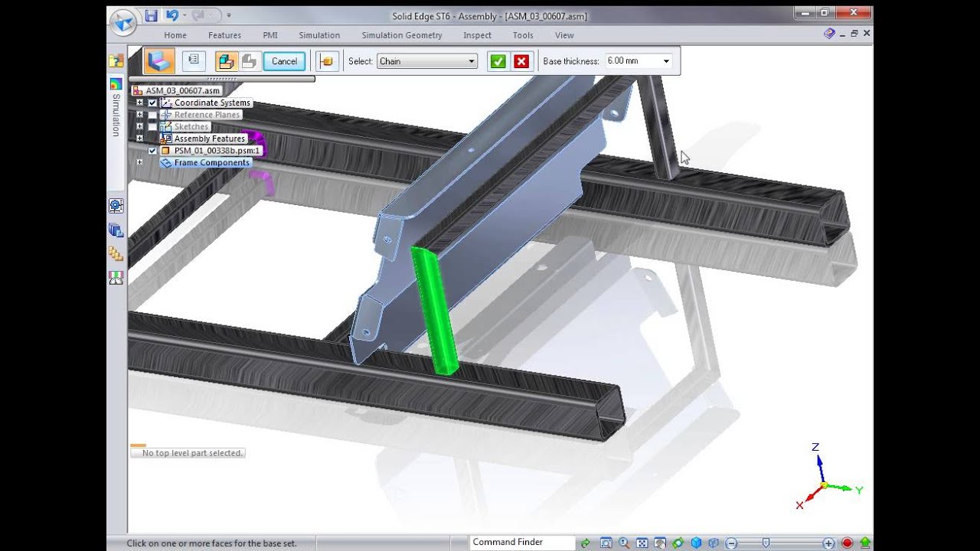980x551 pixels.
Task: Choose the greyed-out face option icon
Action: [249, 61]
